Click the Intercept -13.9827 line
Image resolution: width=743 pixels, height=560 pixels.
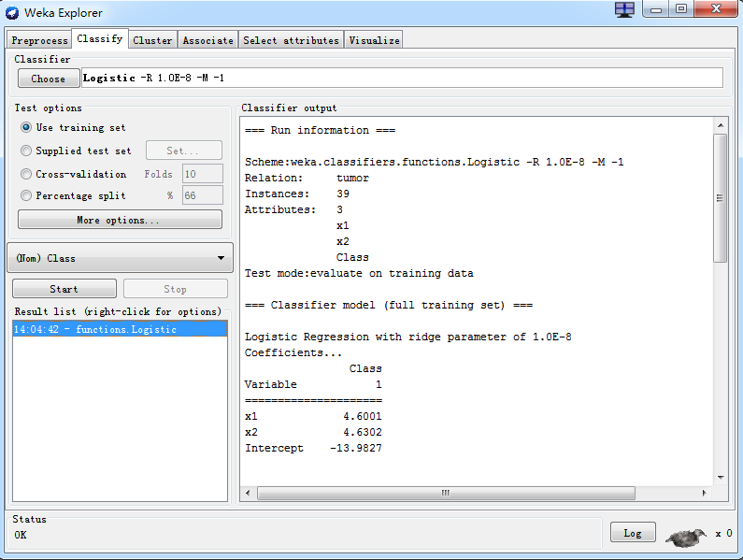point(313,448)
